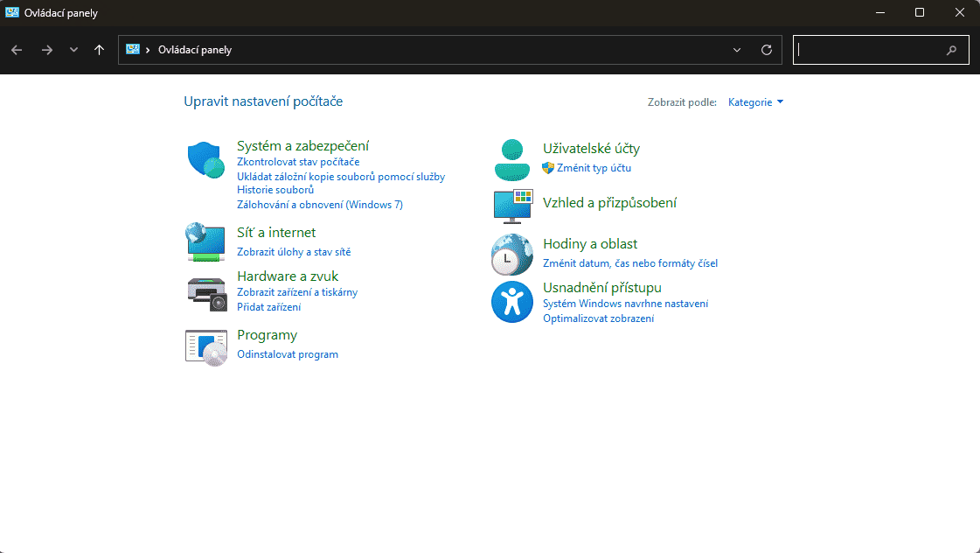Click inside the search field
This screenshot has height=553, width=980.
point(874,50)
